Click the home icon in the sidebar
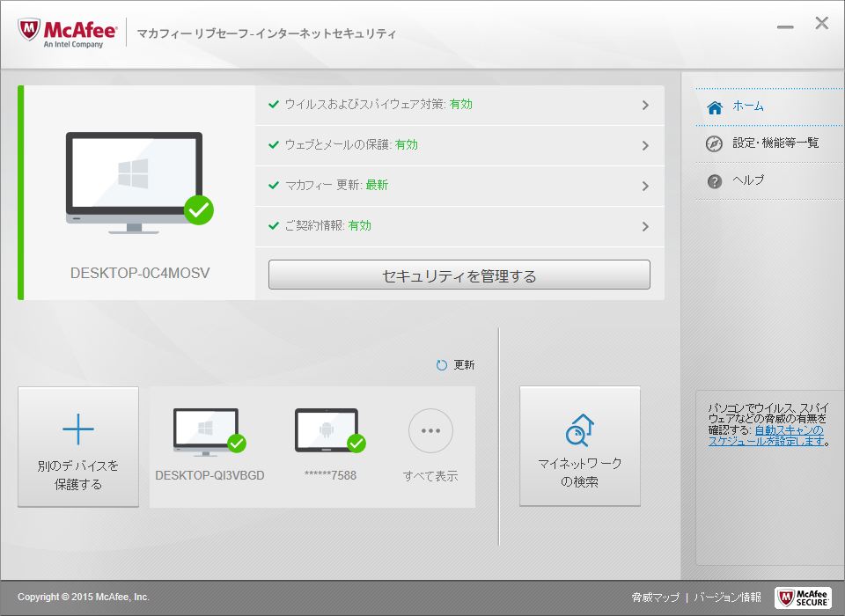This screenshot has height=616, width=845. tap(715, 106)
